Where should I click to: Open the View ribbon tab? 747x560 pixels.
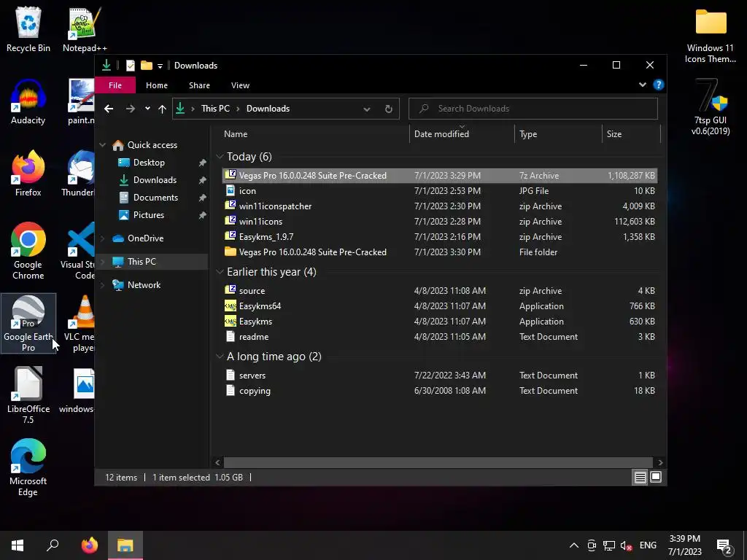pos(240,85)
